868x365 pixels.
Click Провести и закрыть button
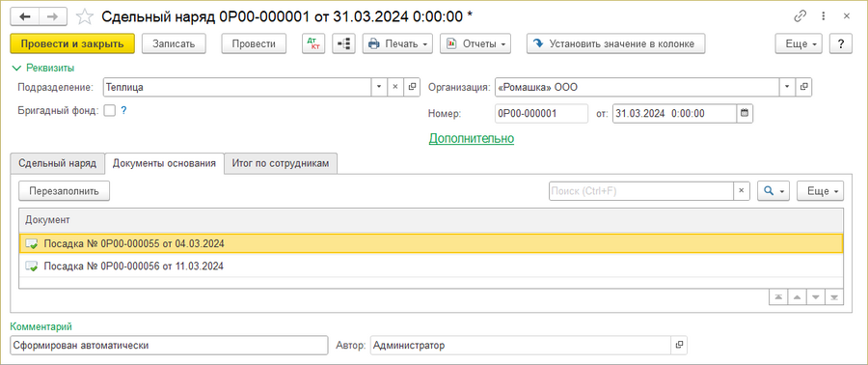[x=72, y=43]
